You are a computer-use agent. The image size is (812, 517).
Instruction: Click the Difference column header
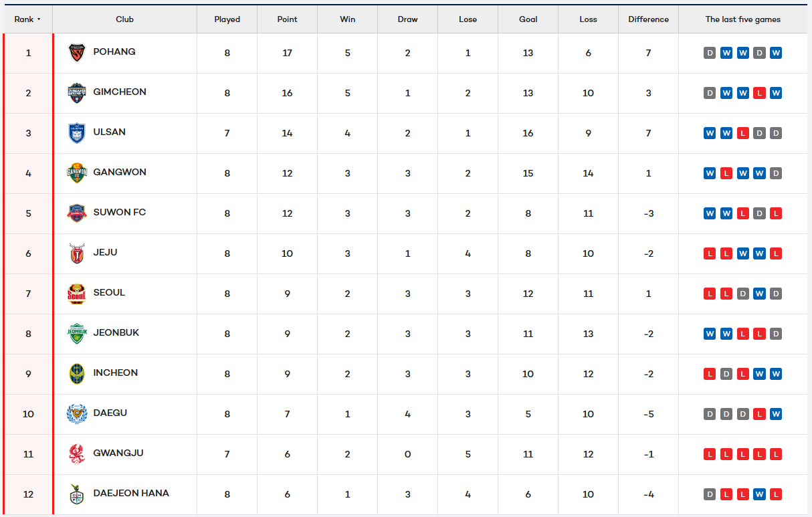point(648,19)
